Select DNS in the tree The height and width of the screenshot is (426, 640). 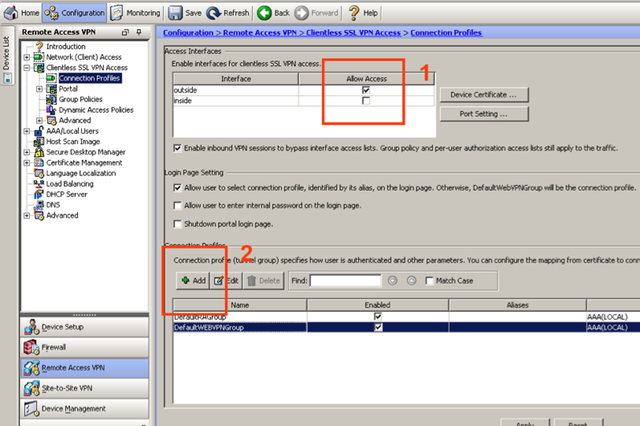point(53,205)
